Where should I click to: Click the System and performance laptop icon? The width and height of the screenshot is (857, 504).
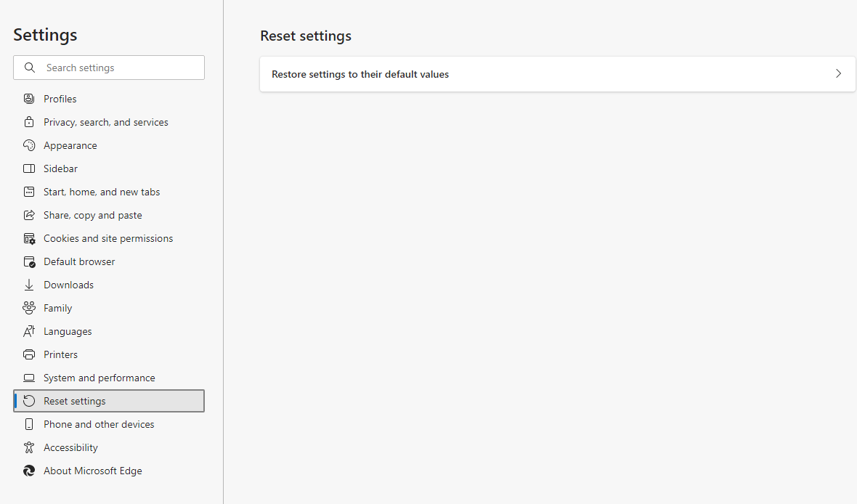(x=29, y=378)
